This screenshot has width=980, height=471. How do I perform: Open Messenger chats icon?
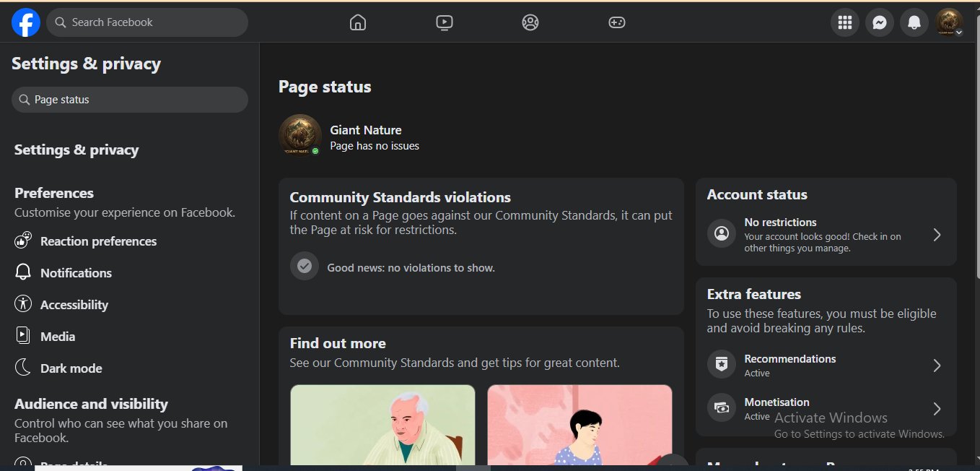coord(880,22)
